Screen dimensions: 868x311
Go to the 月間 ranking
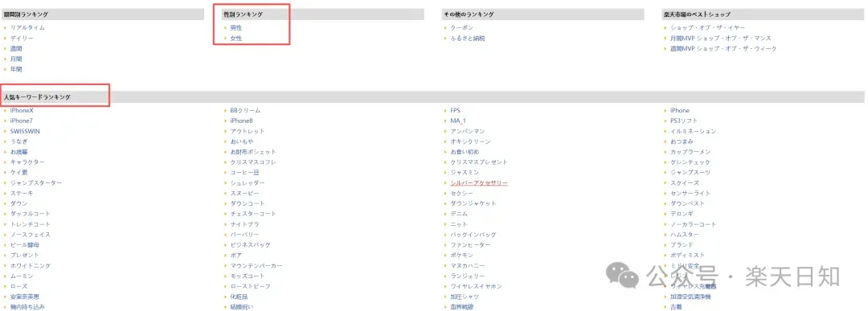tap(16, 59)
